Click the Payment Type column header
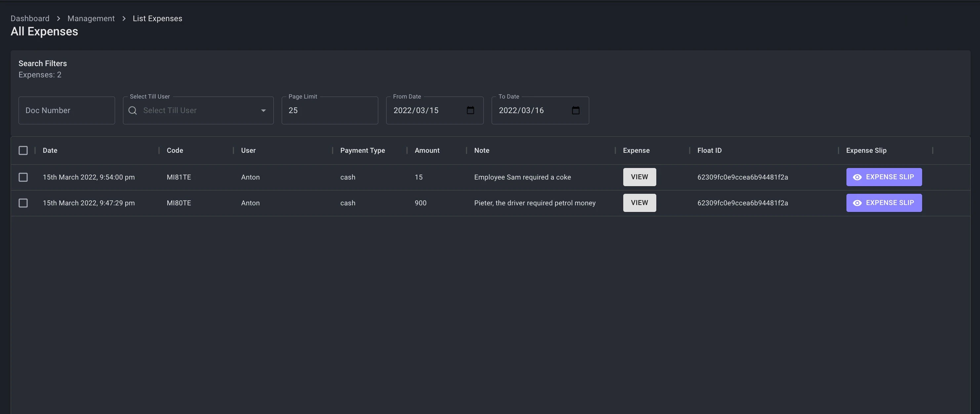 [x=362, y=151]
